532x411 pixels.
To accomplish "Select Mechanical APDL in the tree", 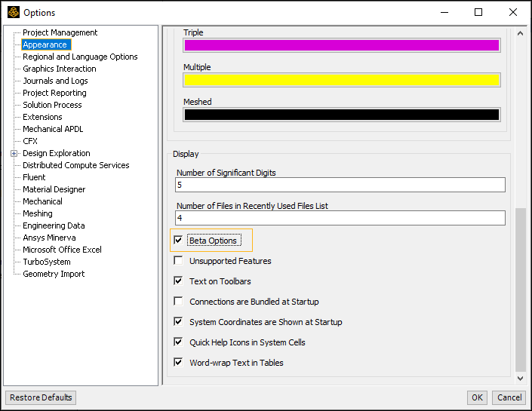I will pos(53,129).
